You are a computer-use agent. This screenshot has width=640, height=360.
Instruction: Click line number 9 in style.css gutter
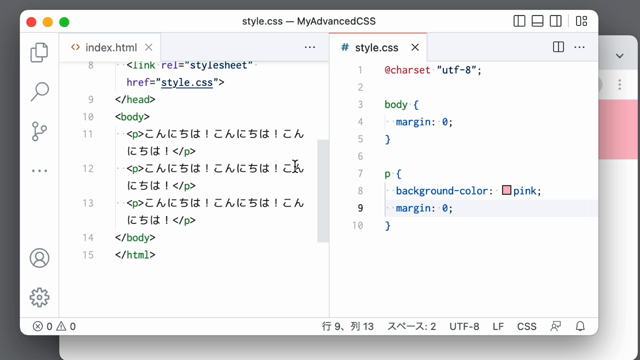360,208
